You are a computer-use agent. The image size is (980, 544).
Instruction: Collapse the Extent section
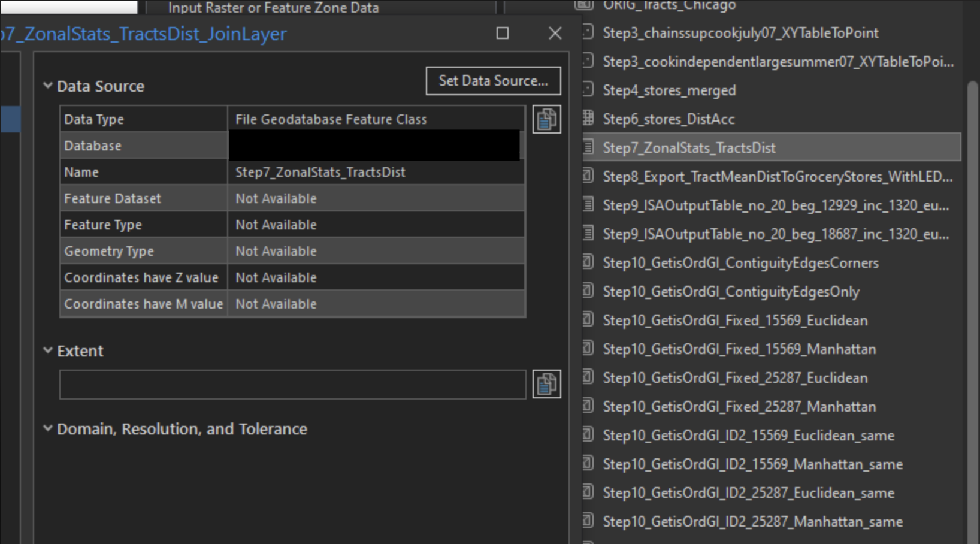(x=48, y=350)
